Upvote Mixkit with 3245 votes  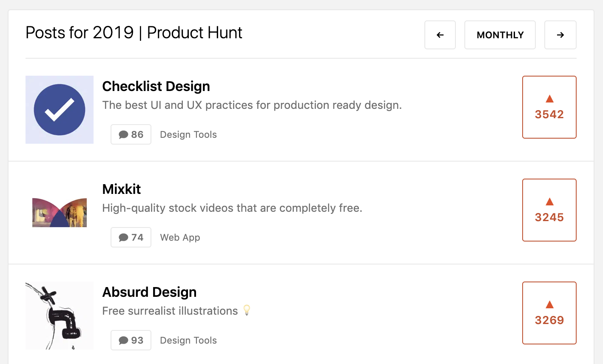click(549, 210)
